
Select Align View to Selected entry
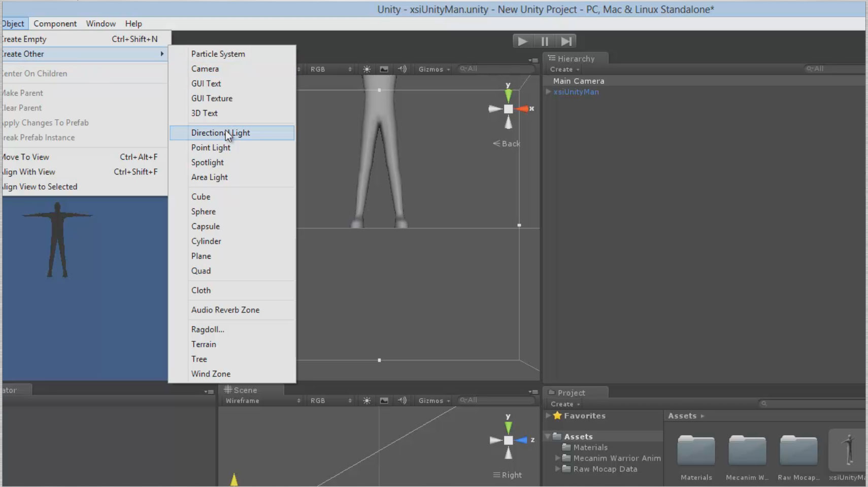[84, 187]
